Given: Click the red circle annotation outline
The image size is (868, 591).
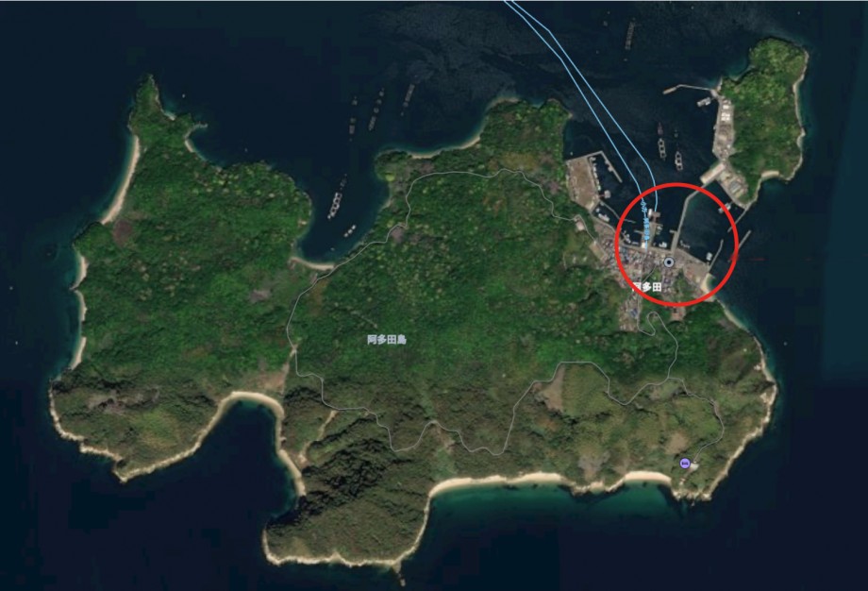Looking at the screenshot, I should coord(677,245).
